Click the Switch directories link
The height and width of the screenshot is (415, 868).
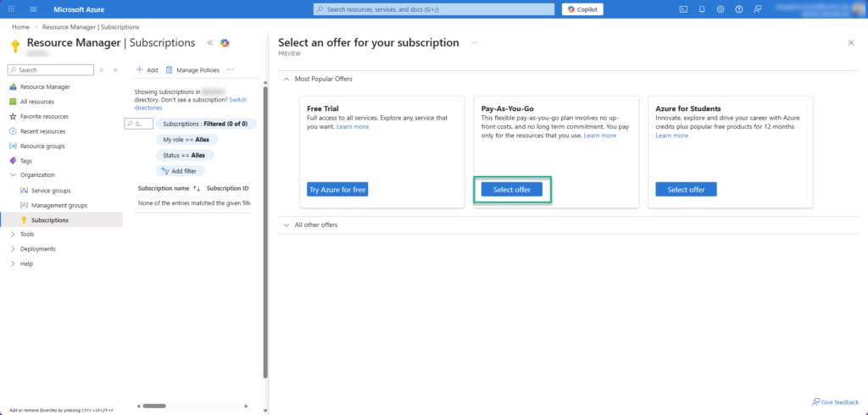point(237,99)
